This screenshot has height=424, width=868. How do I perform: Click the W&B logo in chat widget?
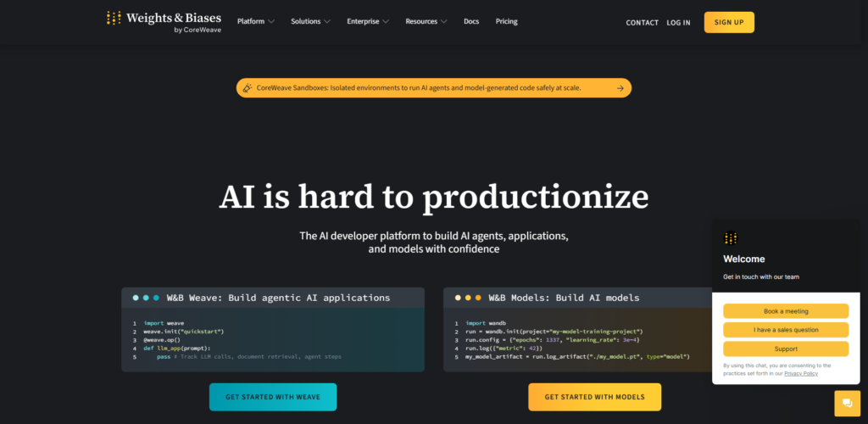tap(731, 238)
